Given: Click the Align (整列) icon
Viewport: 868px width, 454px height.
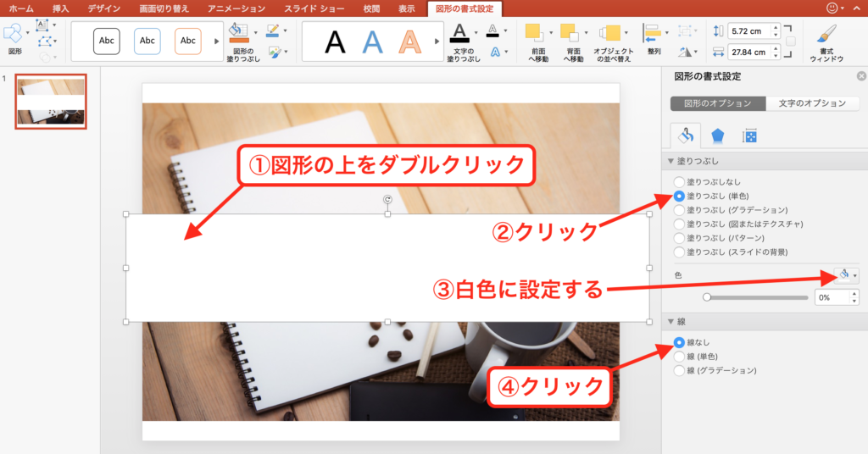Looking at the screenshot, I should pyautogui.click(x=651, y=34).
